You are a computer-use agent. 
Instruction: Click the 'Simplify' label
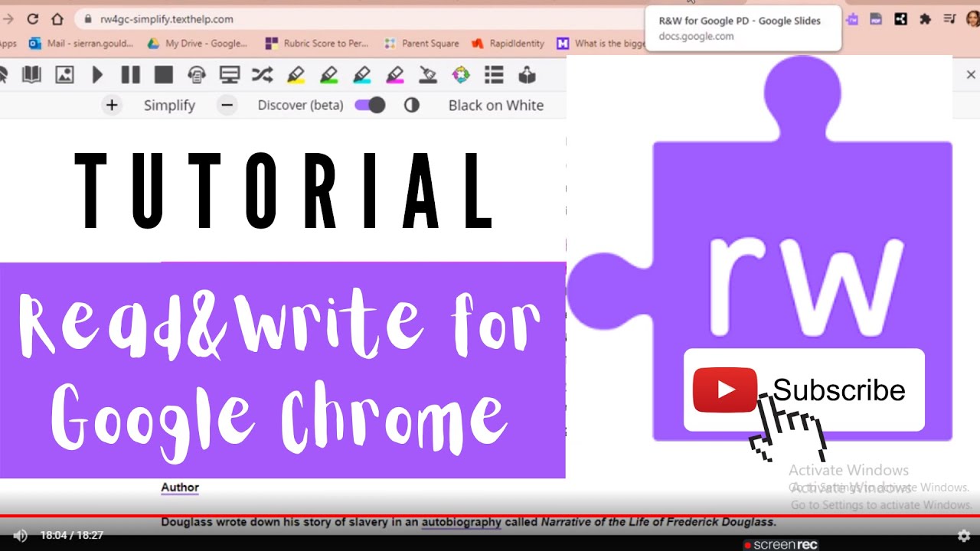tap(169, 106)
